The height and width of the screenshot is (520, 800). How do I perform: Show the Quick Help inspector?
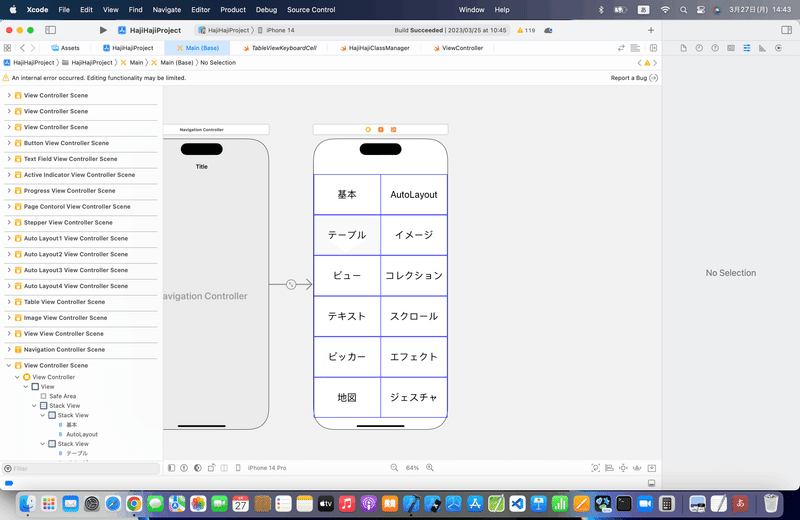point(715,48)
